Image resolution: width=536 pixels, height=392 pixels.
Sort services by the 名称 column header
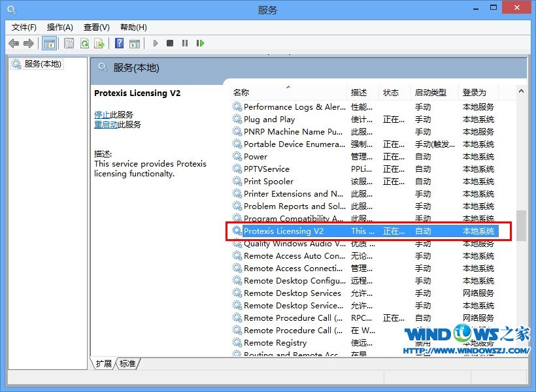(x=241, y=93)
